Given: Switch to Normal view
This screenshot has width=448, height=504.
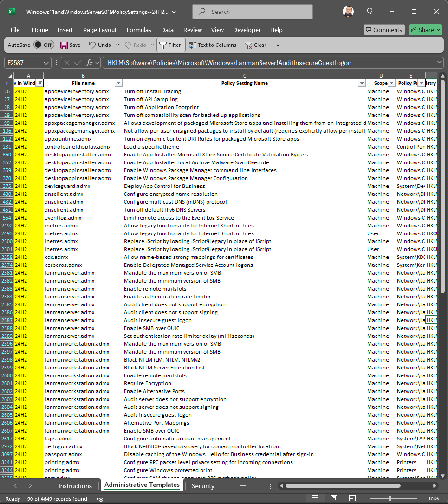Looking at the screenshot, I should click(315, 498).
